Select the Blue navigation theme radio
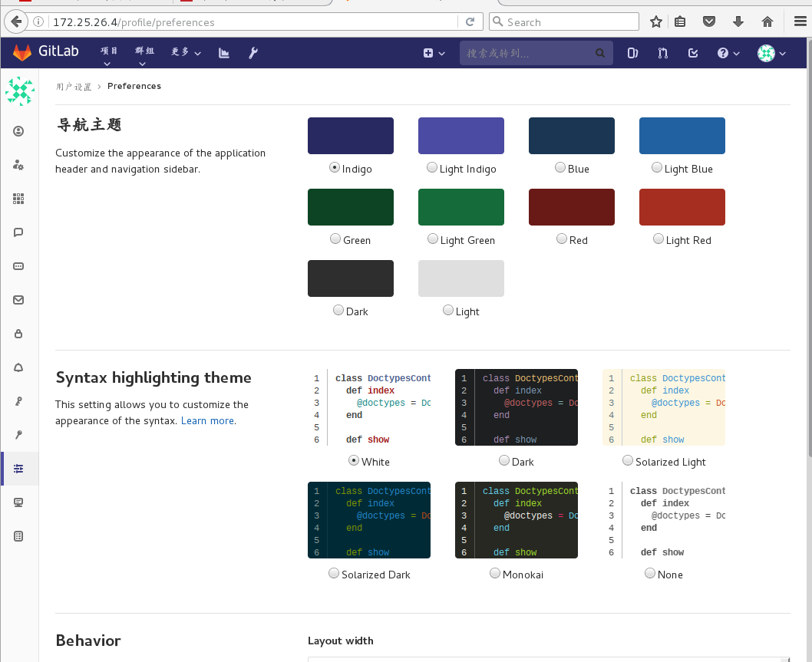The height and width of the screenshot is (662, 812). click(559, 167)
